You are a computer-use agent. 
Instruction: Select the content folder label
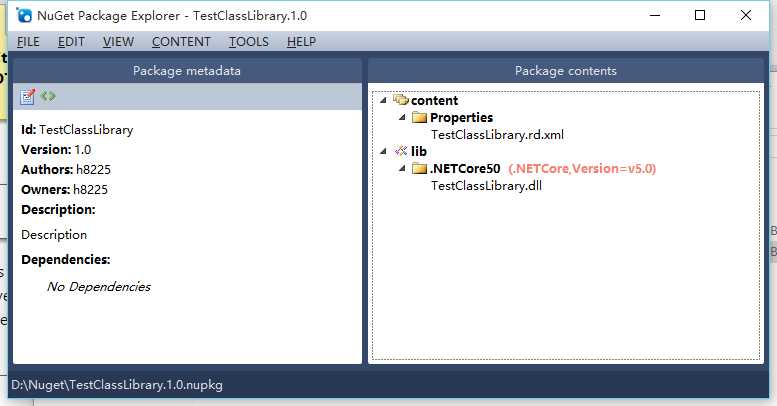[x=435, y=101]
